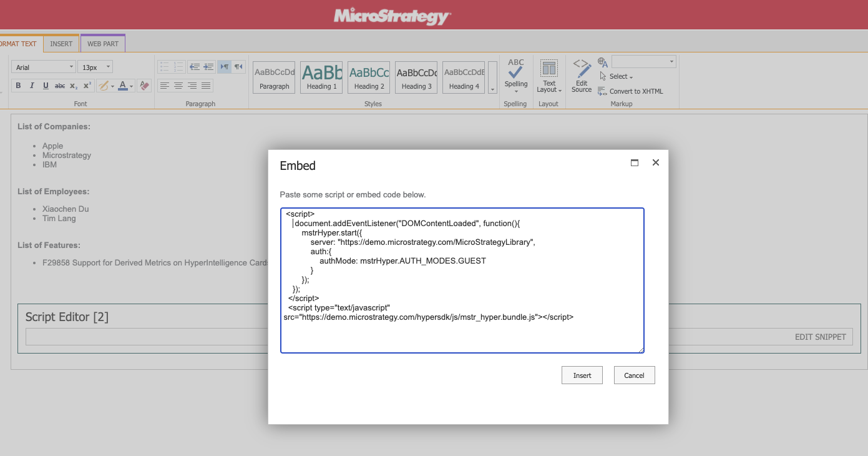Click the EDIT SNIPPET link
868x456 pixels.
(820, 337)
